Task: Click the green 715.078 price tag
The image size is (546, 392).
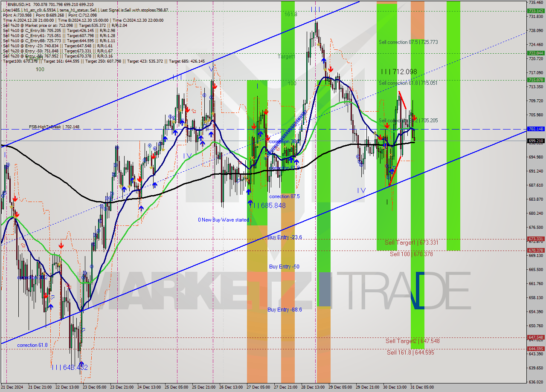Action: click(536, 80)
